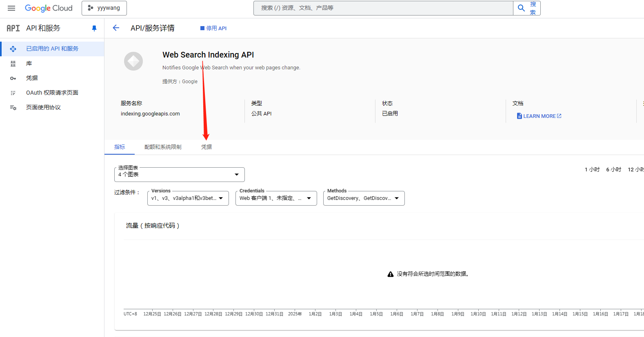Screen dimensions: 644x337
Task: Click the Web Search Indexing API logo
Action: 133,61
